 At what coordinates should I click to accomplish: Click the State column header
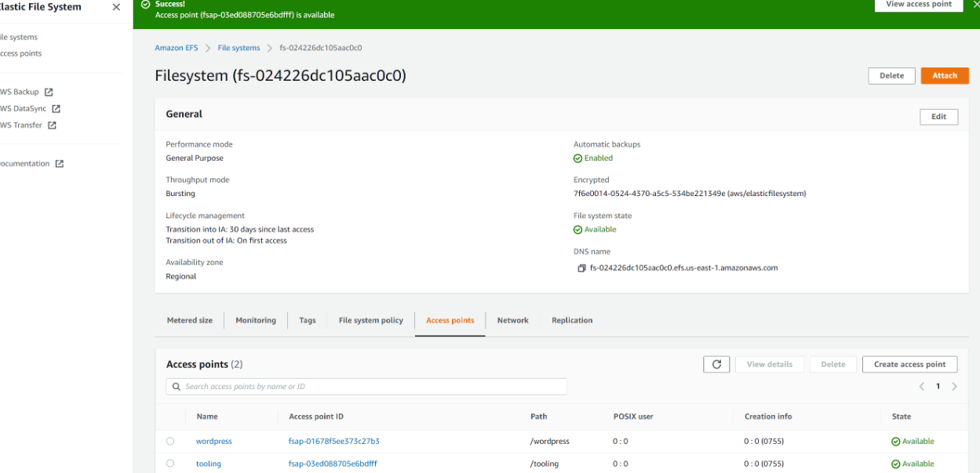pyautogui.click(x=902, y=417)
